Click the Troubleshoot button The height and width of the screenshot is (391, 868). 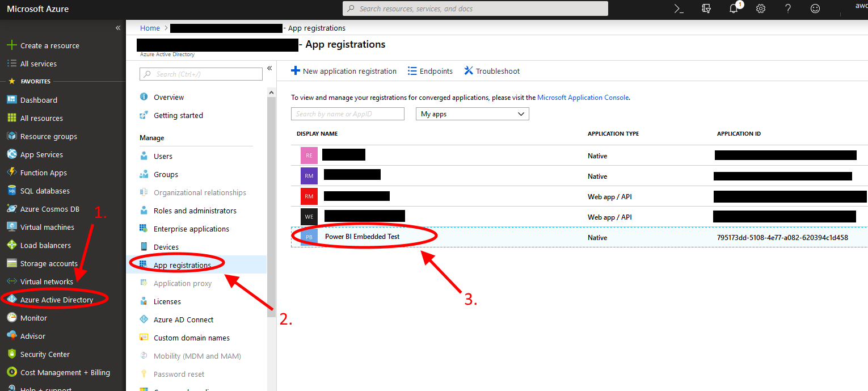pos(492,71)
